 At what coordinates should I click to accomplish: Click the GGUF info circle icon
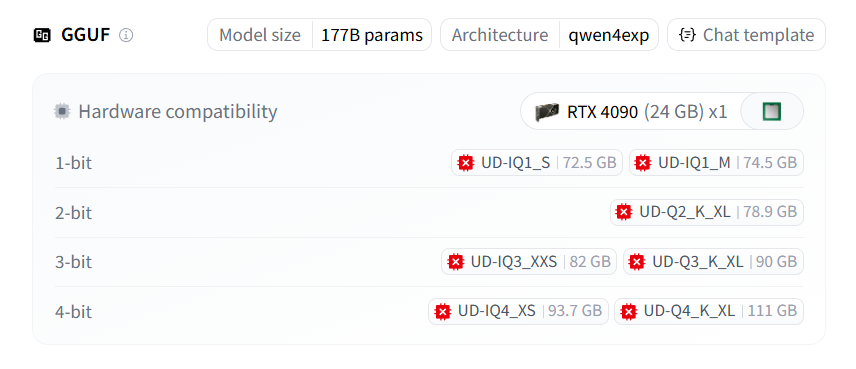[x=126, y=35]
